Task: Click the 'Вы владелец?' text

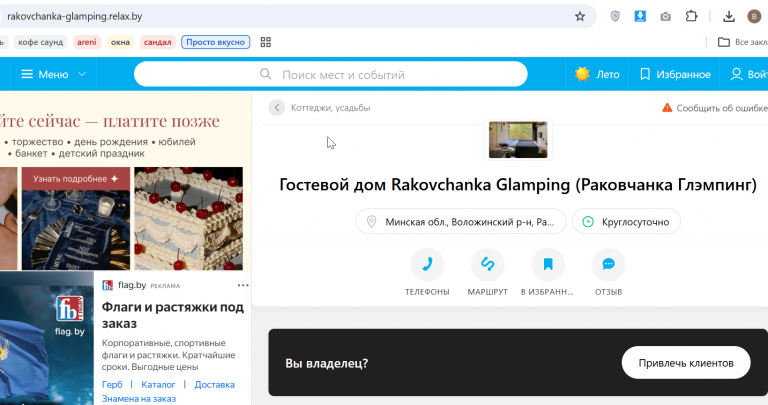Action: click(x=327, y=363)
